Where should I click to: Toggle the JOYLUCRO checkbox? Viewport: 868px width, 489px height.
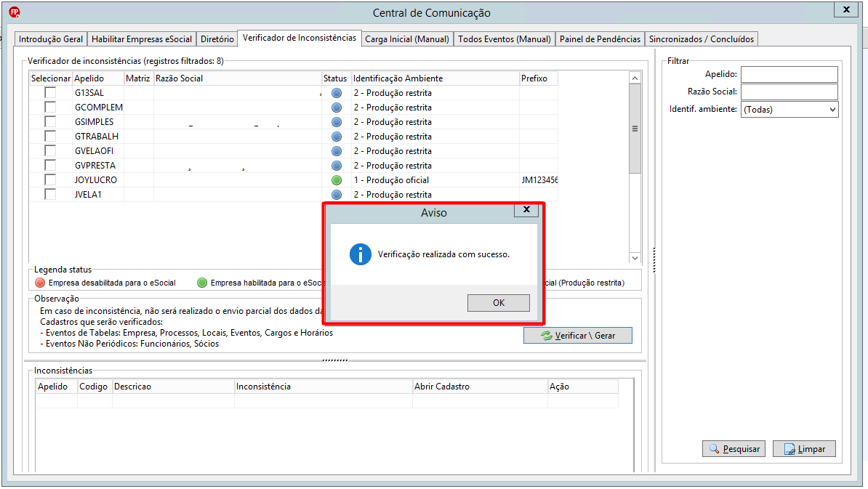point(50,179)
